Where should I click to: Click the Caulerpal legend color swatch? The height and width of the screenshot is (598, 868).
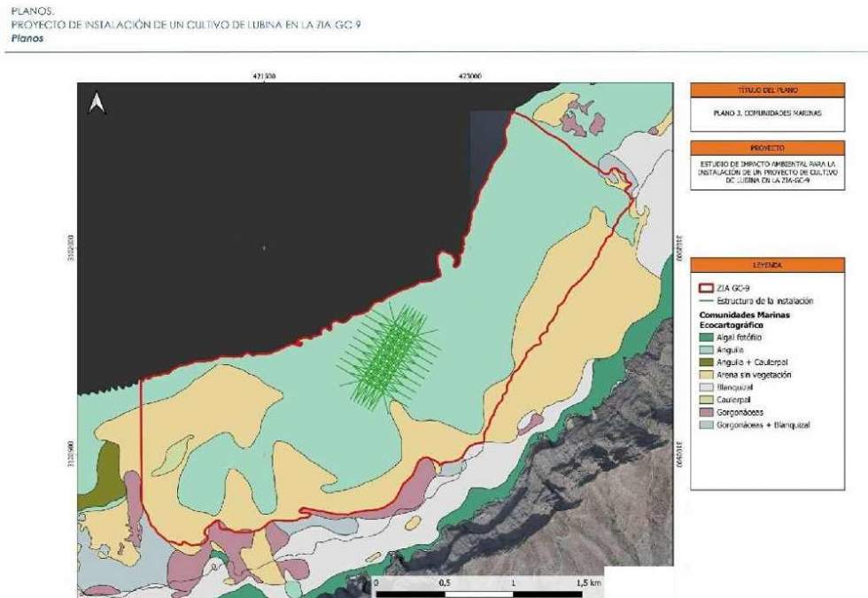(x=707, y=400)
